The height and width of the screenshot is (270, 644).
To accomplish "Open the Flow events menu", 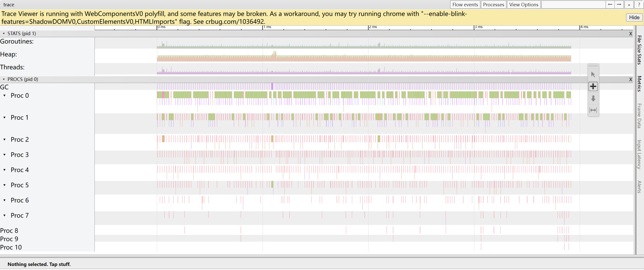I will tap(465, 5).
